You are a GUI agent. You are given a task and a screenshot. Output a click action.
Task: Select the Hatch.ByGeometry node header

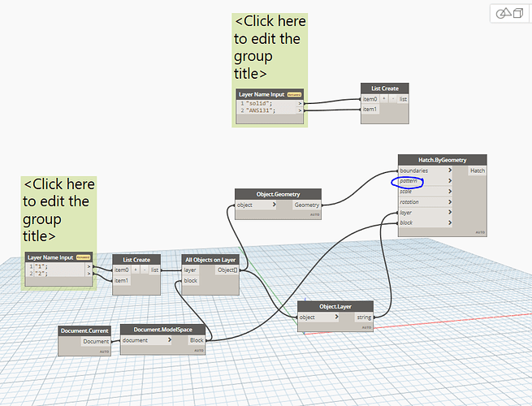tap(443, 160)
